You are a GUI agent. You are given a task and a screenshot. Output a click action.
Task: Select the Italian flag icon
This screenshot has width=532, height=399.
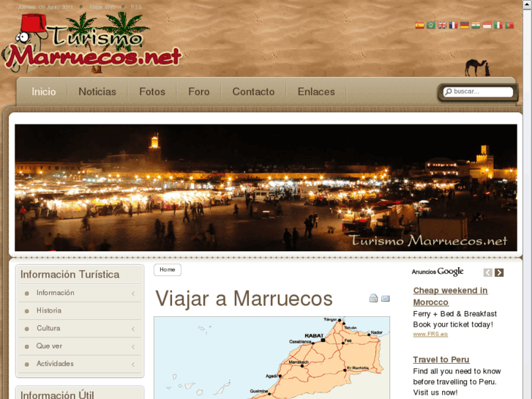click(498, 25)
